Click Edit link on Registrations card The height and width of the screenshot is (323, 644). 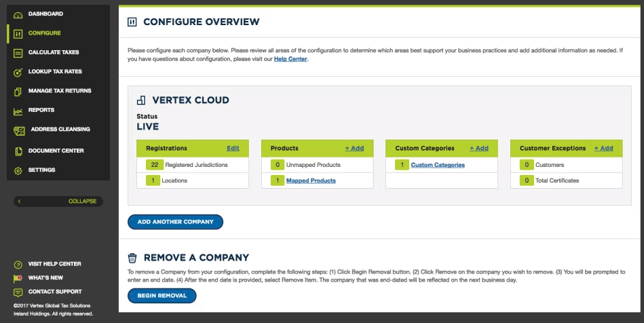click(x=233, y=149)
